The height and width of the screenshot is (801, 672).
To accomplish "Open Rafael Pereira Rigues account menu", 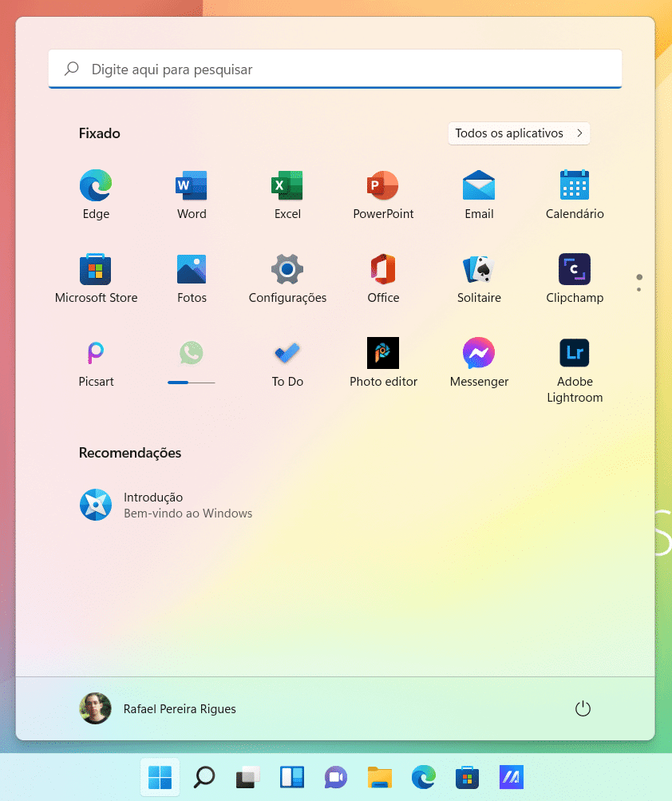I will [158, 708].
